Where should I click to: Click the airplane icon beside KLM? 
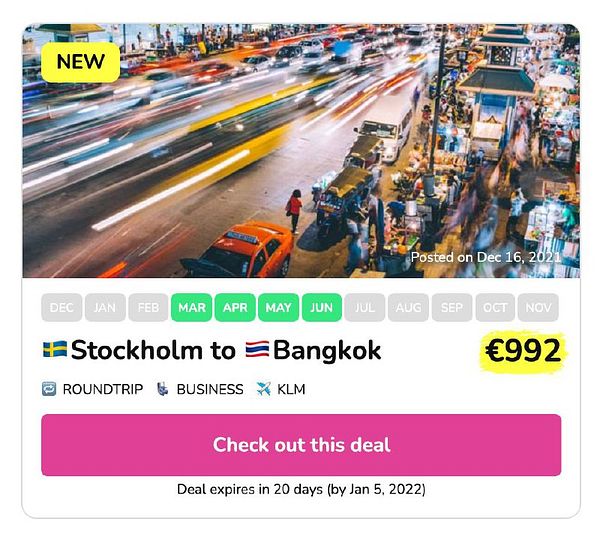pyautogui.click(x=263, y=389)
